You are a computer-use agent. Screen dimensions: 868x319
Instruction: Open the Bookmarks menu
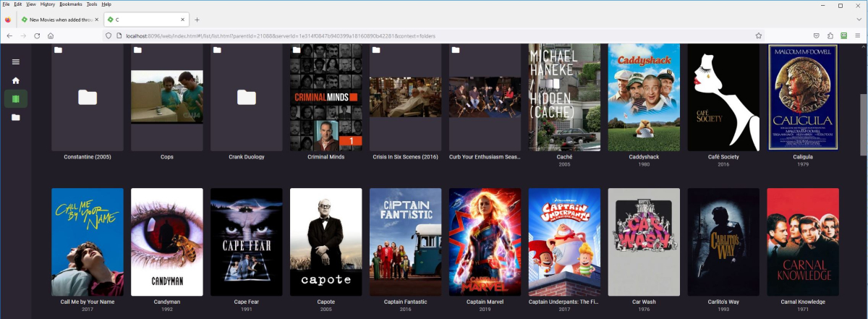(x=71, y=4)
